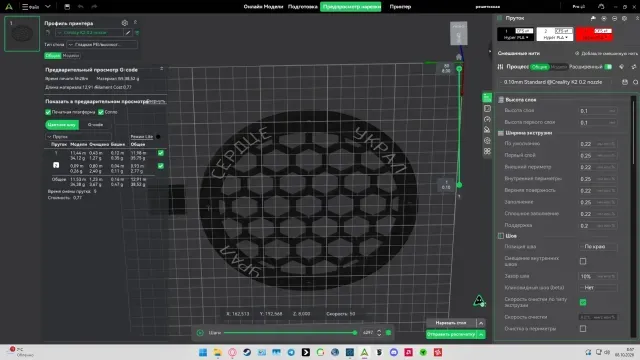Open File Explorer from the taskbar

(218, 352)
